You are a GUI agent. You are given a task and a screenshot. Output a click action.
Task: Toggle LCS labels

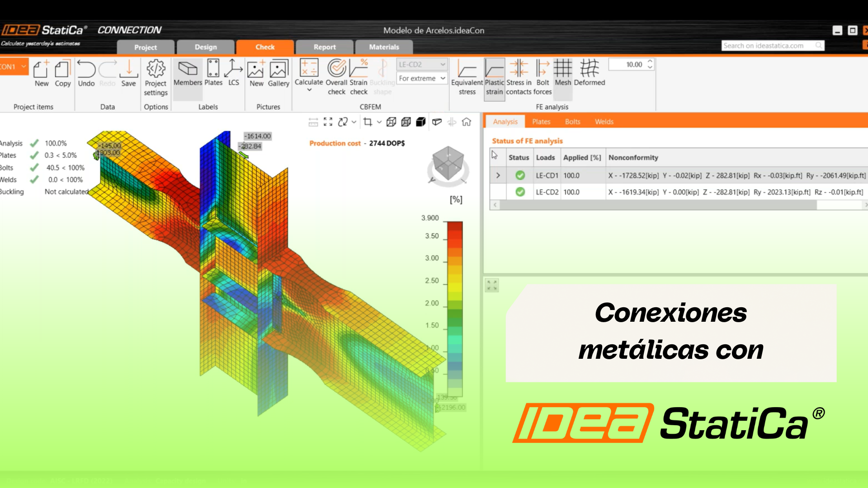point(234,73)
